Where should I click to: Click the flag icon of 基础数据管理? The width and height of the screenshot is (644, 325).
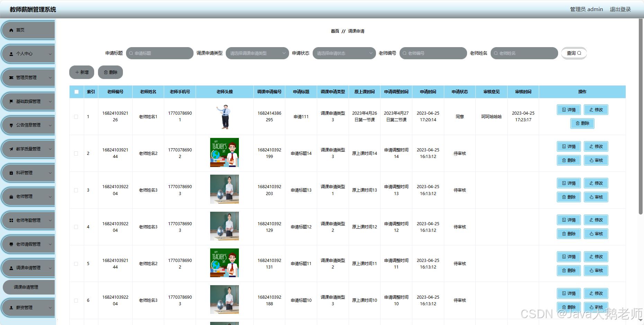point(11,102)
